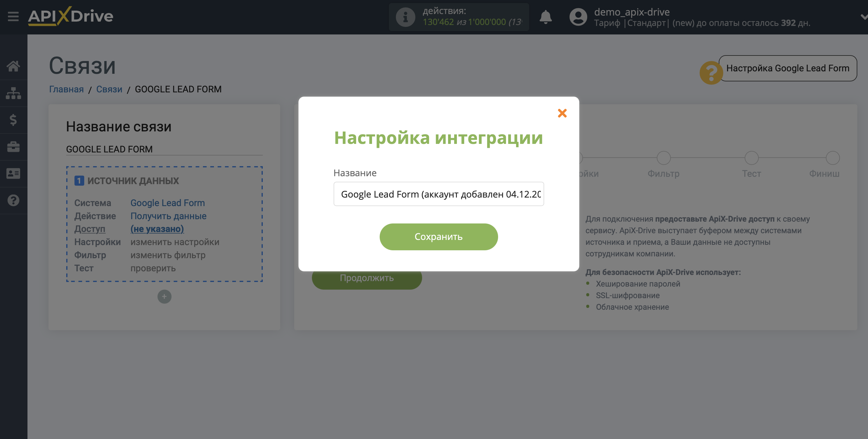This screenshot has height=439, width=868.
Task: Open Настройка Google Lead Form help
Action: pyautogui.click(x=787, y=68)
